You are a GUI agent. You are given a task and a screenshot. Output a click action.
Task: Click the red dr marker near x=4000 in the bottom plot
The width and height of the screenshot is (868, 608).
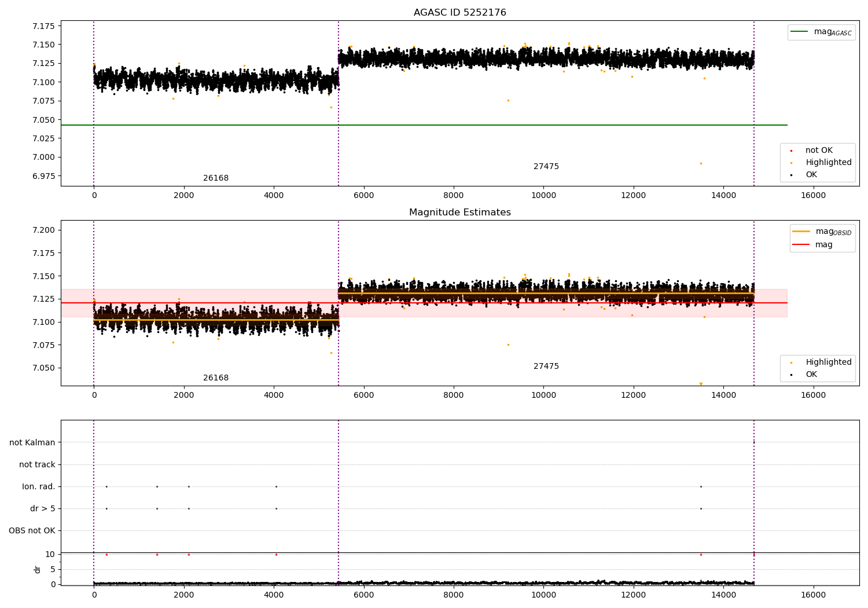(x=276, y=554)
